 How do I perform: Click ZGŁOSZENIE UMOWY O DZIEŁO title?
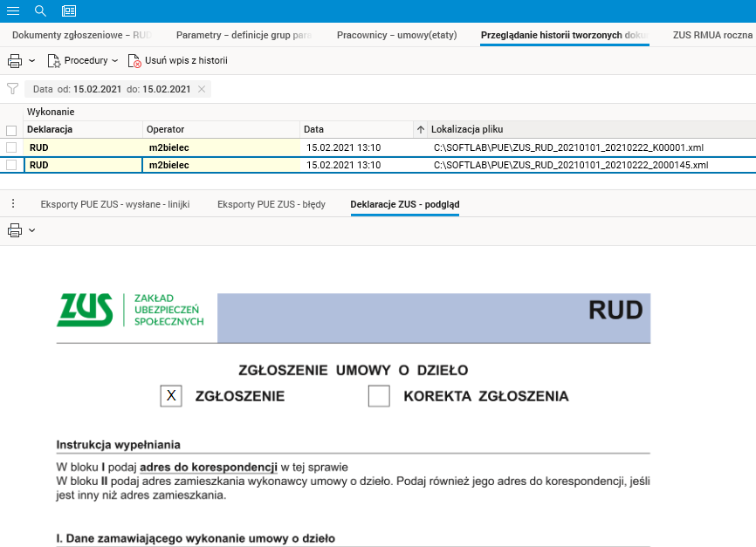(353, 370)
